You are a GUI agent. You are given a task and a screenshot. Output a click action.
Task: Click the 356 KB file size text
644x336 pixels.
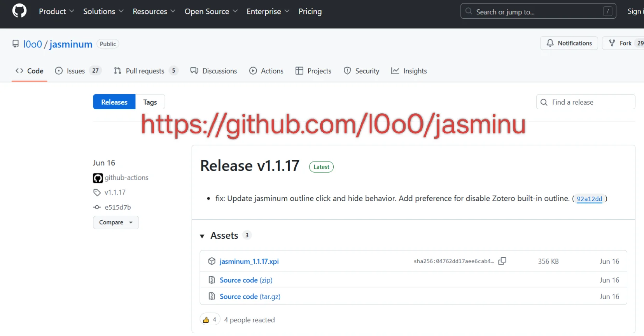click(x=548, y=261)
